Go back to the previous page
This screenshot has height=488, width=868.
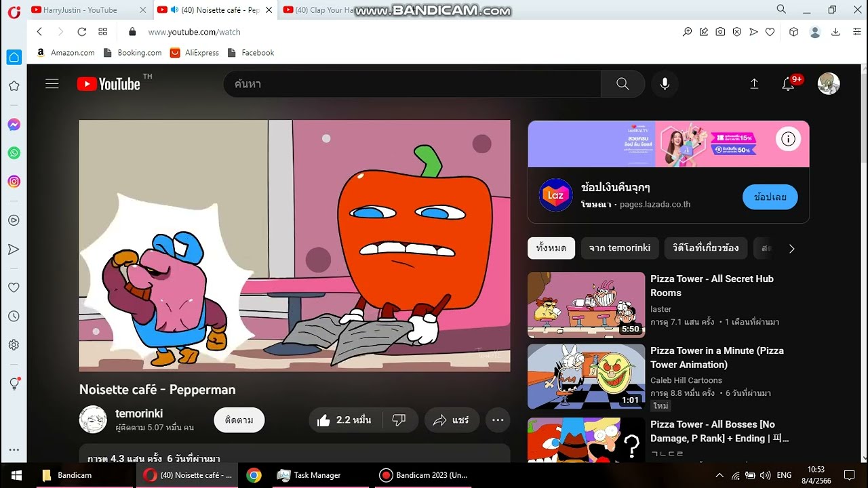39,32
